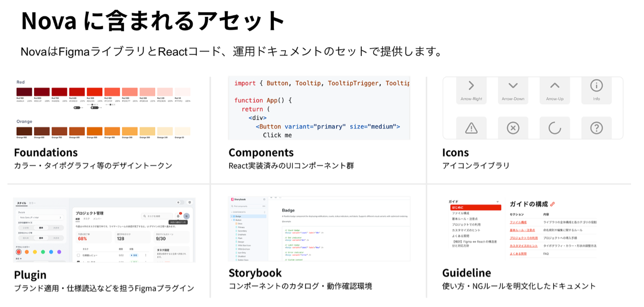Click the Badge title in Storybook docs

(288, 210)
